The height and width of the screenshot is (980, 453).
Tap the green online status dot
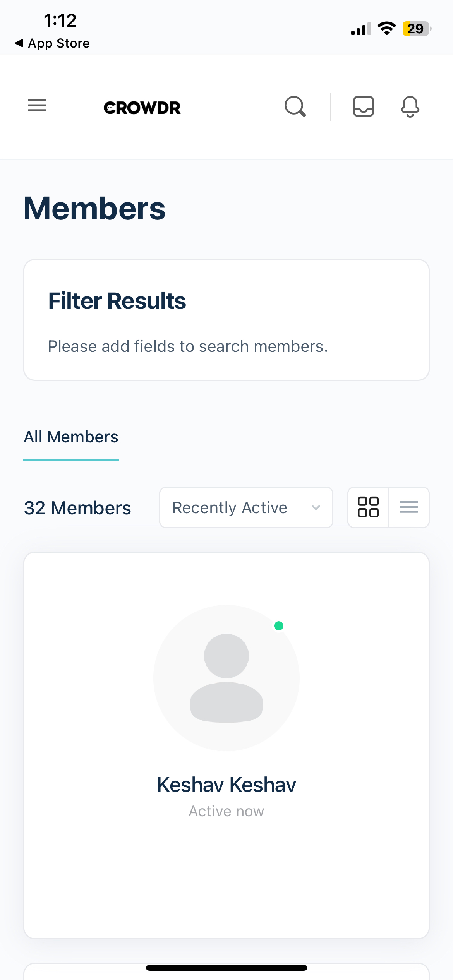(x=279, y=626)
